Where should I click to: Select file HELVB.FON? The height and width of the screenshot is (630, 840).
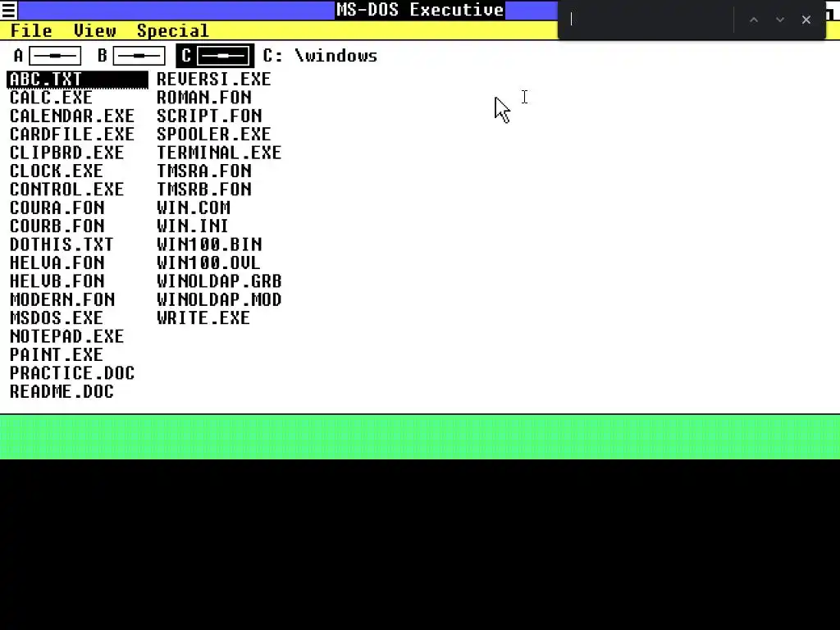click(57, 281)
